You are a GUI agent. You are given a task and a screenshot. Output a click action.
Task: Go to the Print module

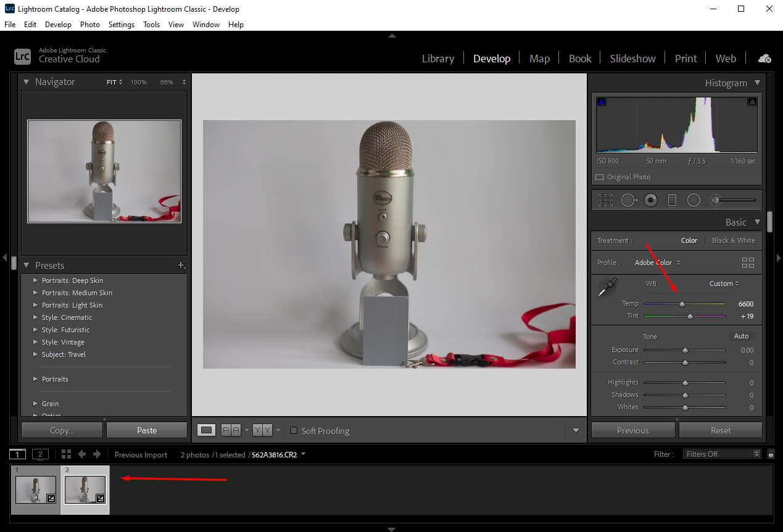[x=686, y=59]
